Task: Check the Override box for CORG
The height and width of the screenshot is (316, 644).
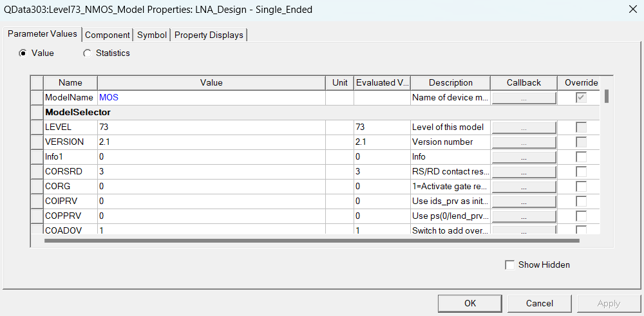Action: click(x=581, y=187)
